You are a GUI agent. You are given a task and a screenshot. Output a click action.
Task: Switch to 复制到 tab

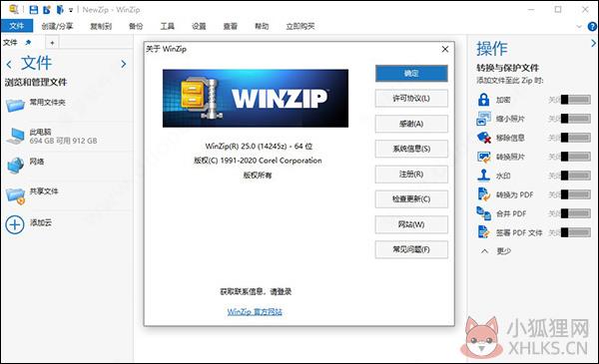tap(101, 26)
